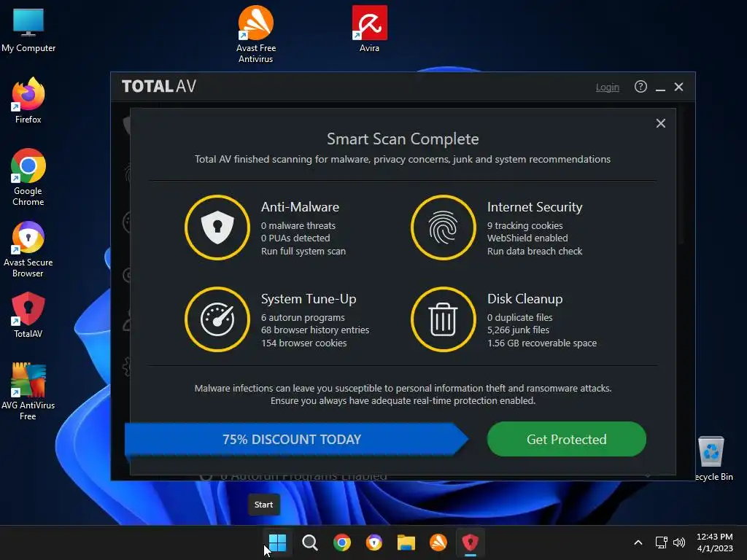Open File Explorer from the taskbar
The image size is (747, 560).
tap(406, 542)
